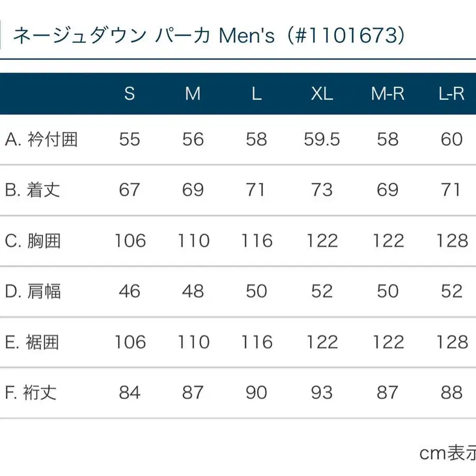
Task: Select the A. 衿付囲 row label
Action: pyautogui.click(x=41, y=140)
